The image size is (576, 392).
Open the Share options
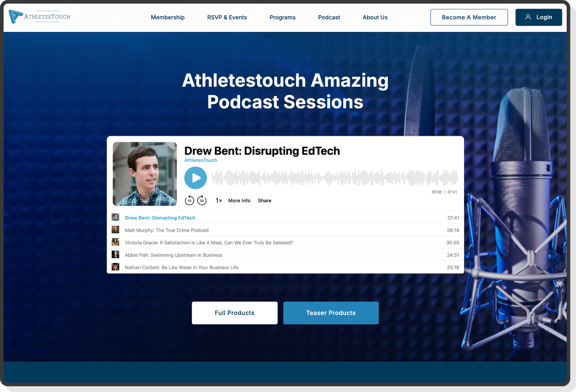(x=264, y=201)
